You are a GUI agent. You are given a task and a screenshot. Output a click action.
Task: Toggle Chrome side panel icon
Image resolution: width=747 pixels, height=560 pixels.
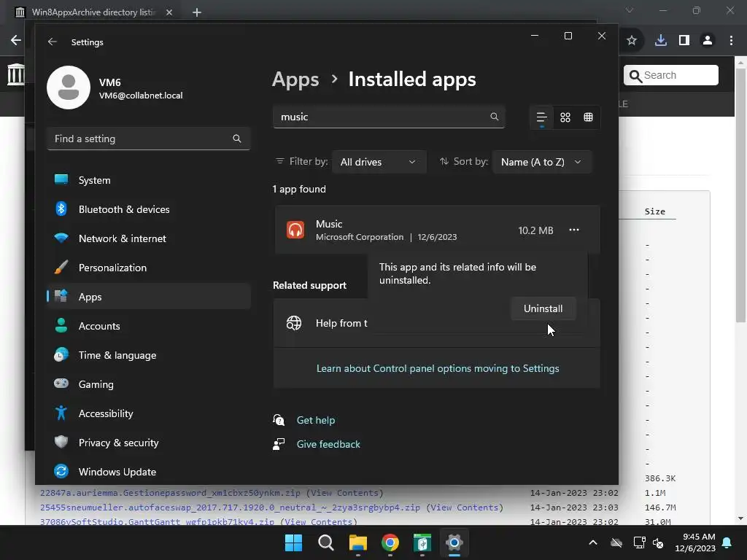684,41
